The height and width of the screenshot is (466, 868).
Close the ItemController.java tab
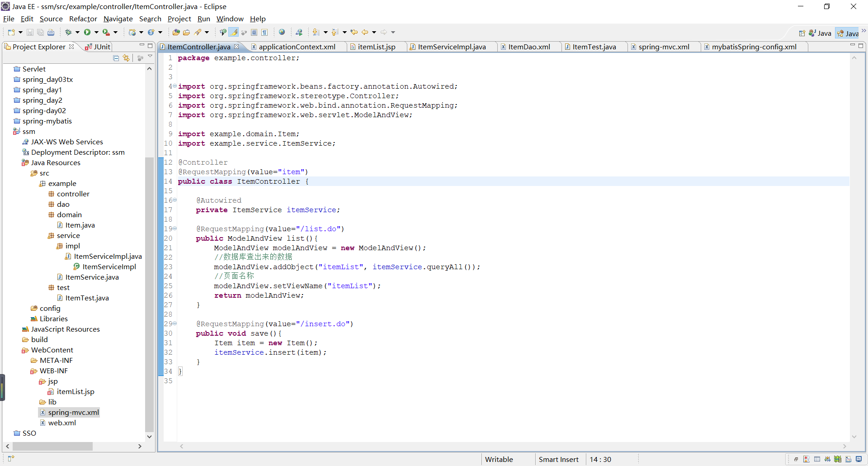(x=236, y=47)
